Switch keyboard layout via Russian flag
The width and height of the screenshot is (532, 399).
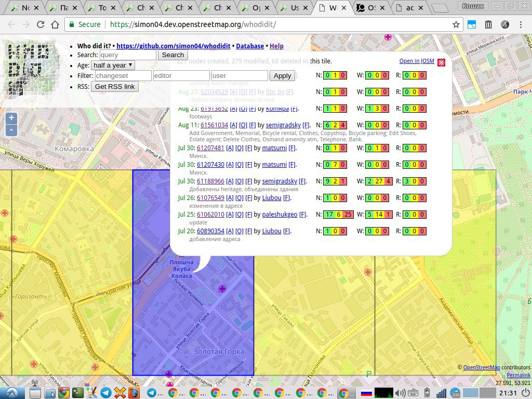pyautogui.click(x=366, y=393)
